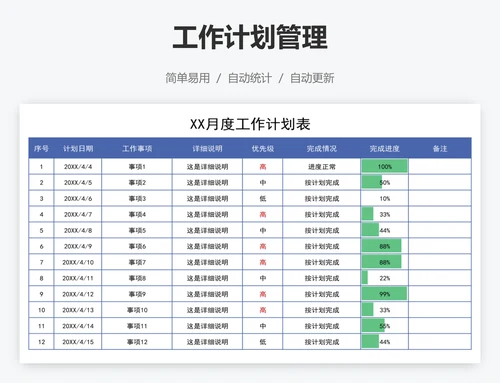Click the 事项10 cell
Image resolution: width=500 pixels, height=383 pixels.
(137, 310)
